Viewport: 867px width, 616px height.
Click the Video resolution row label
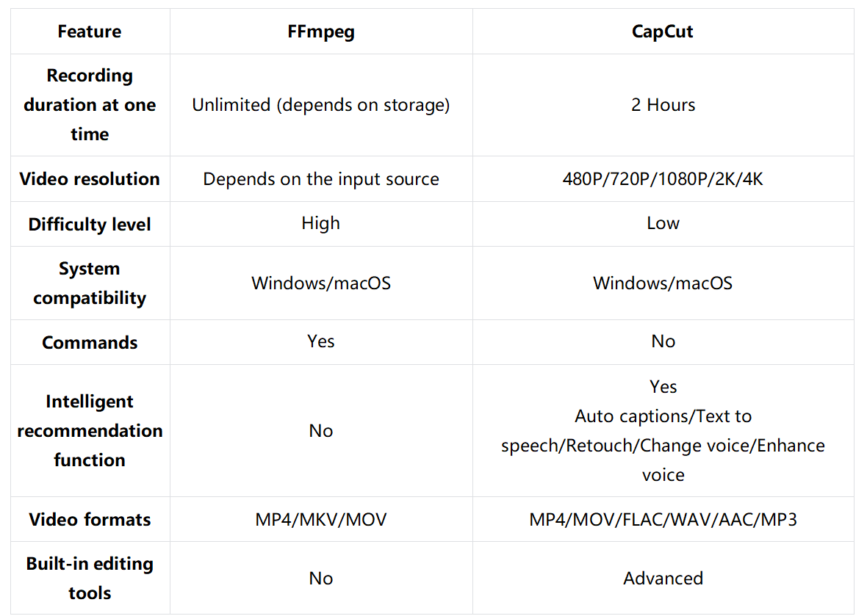tap(90, 179)
